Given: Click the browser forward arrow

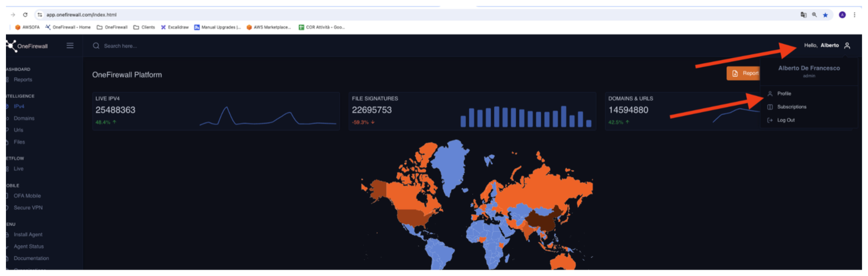Looking at the screenshot, I should [x=13, y=15].
